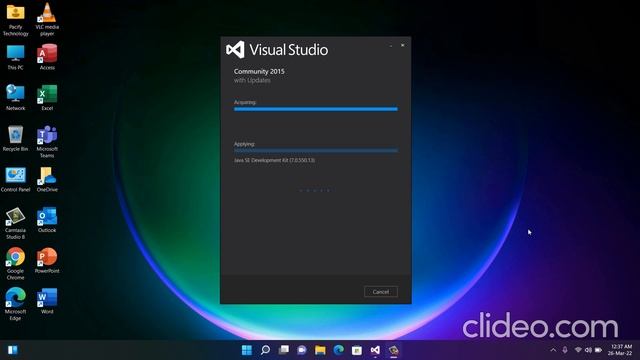This screenshot has height=360, width=640.
Task: Click the volume speaker tray icon
Action: (588, 350)
